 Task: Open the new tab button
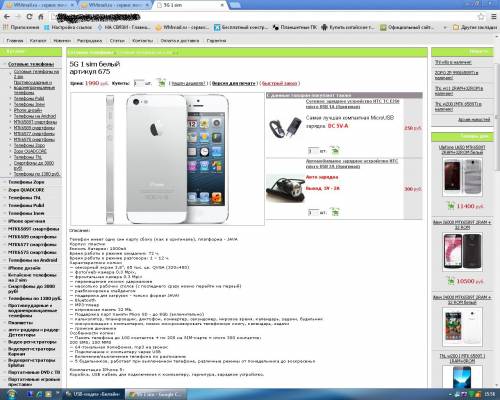click(235, 5)
